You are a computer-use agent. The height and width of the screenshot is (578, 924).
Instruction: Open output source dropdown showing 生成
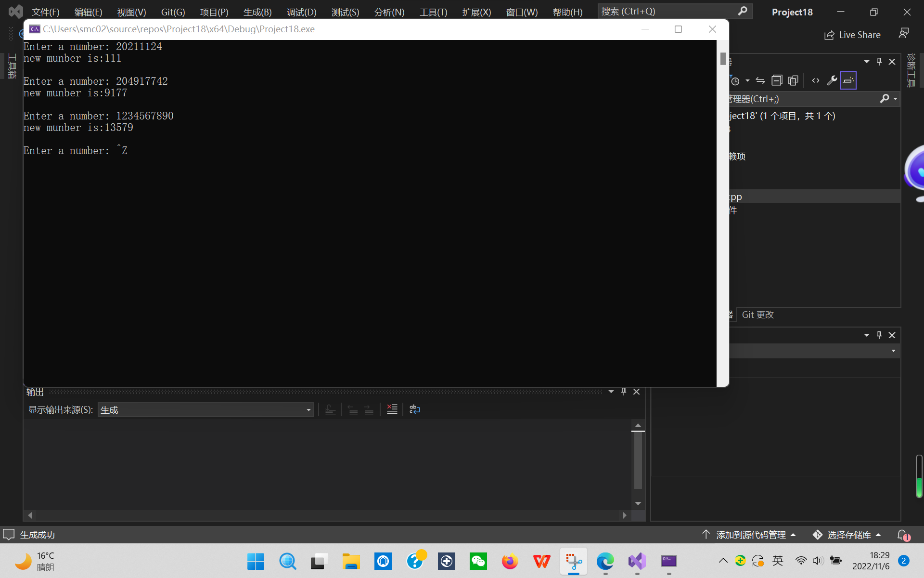[x=205, y=410]
